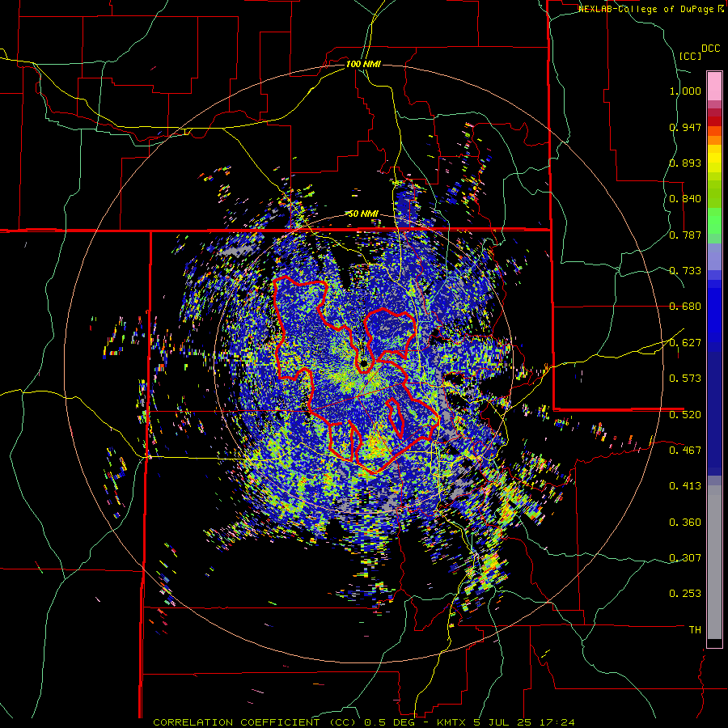The image size is (728, 728).
Task: Click the 100 NMI range ring label
Action: coord(363,64)
